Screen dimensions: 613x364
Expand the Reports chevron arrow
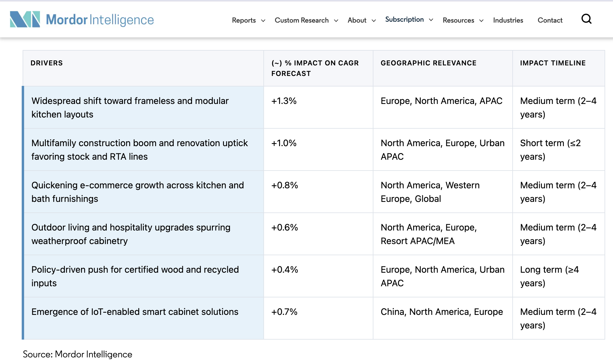coord(263,20)
